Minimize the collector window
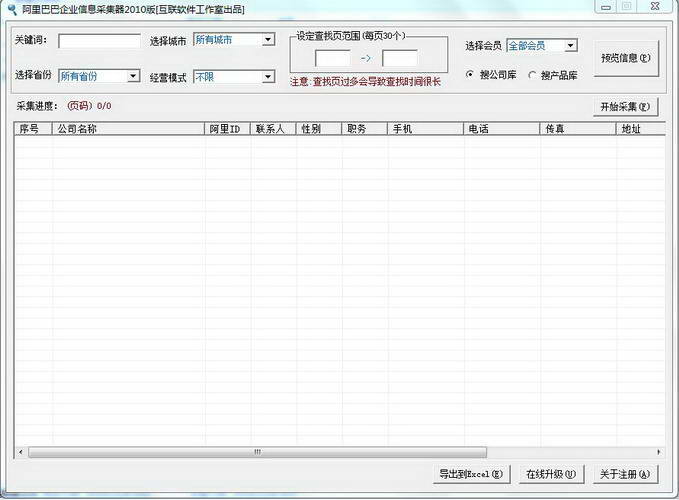Image resolution: width=679 pixels, height=500 pixels. click(x=606, y=7)
